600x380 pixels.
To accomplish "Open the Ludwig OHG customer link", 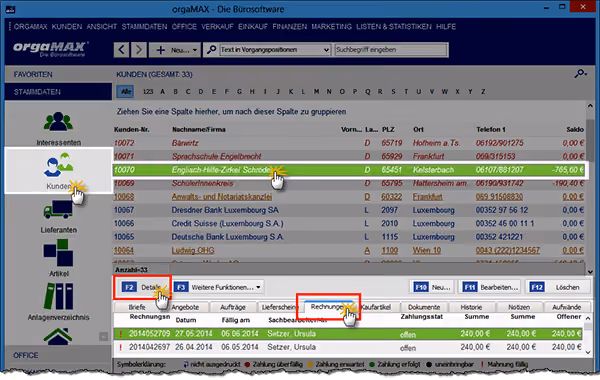I will [192, 250].
